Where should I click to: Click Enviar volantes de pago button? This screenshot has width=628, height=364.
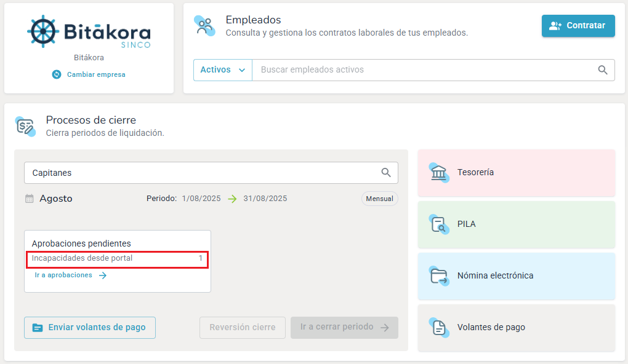coord(90,328)
